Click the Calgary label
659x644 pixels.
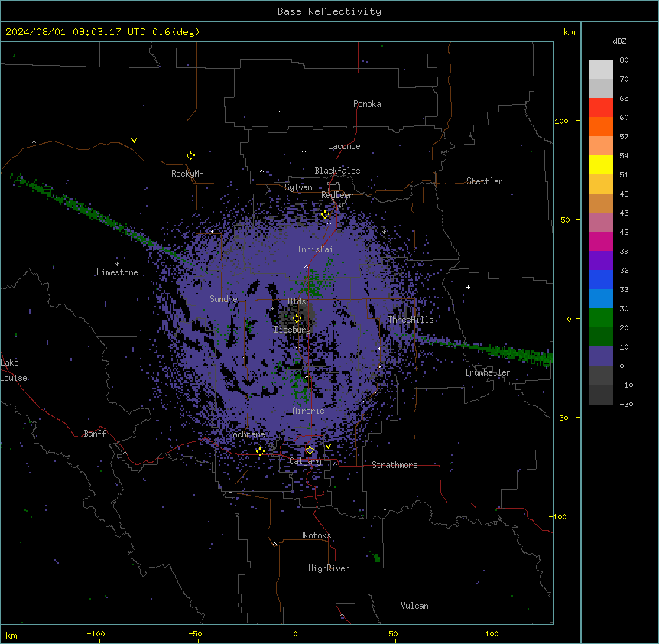tap(305, 461)
